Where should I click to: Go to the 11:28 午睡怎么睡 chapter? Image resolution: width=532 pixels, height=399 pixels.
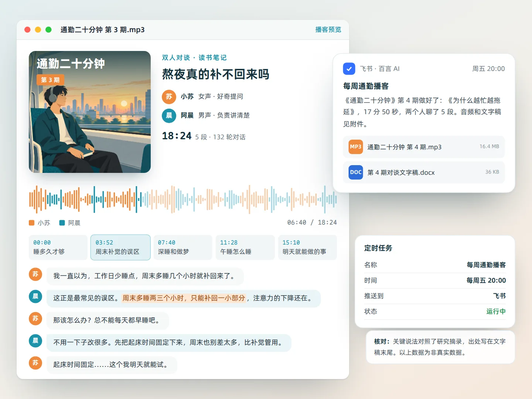[x=245, y=247]
